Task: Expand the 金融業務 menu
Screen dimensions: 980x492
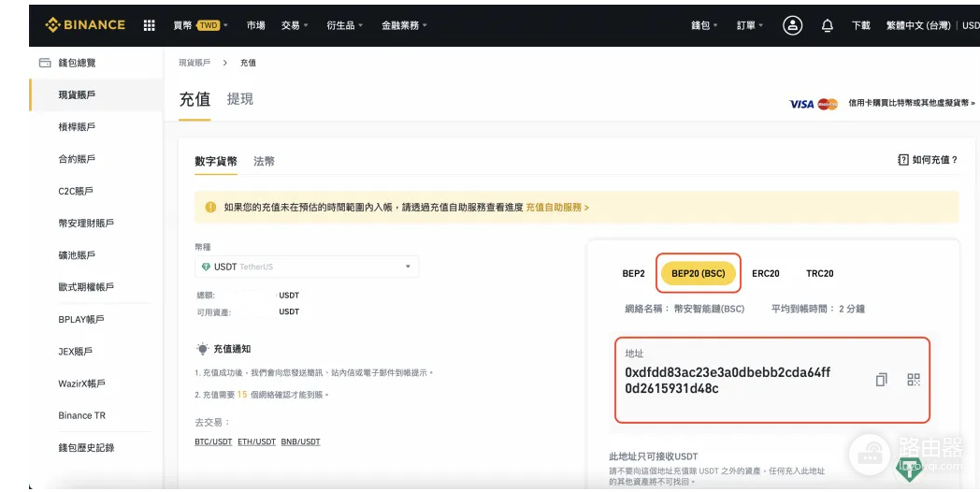Action: coord(404,25)
